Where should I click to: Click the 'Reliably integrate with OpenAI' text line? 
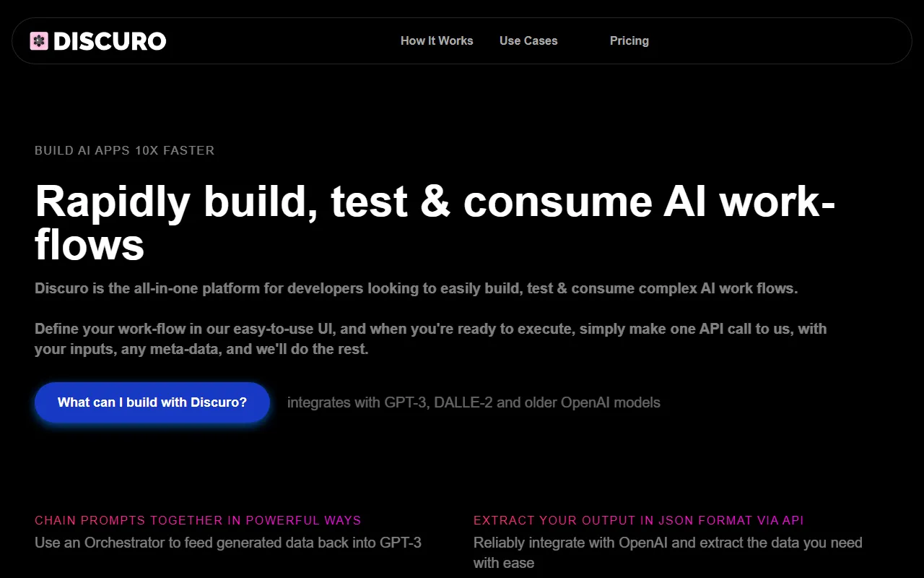pyautogui.click(x=667, y=543)
